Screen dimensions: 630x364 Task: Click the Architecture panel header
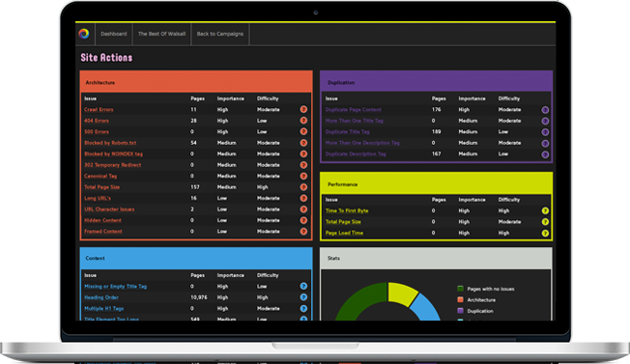[x=196, y=82]
